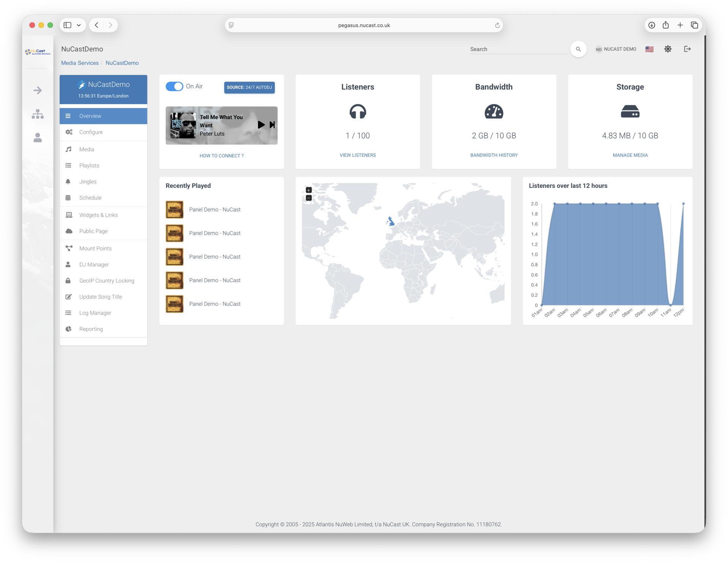Click the 12pm data point on the listeners chart
Image resolution: width=728 pixels, height=562 pixels.
click(x=683, y=204)
